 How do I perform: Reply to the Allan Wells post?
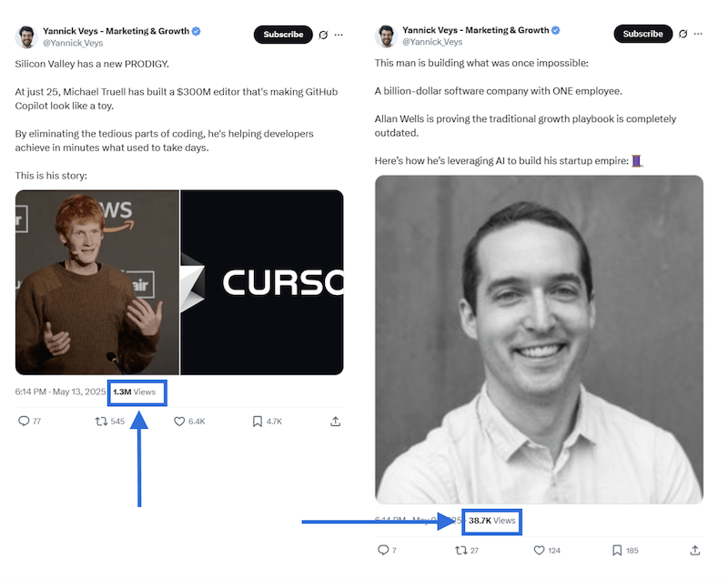382,550
